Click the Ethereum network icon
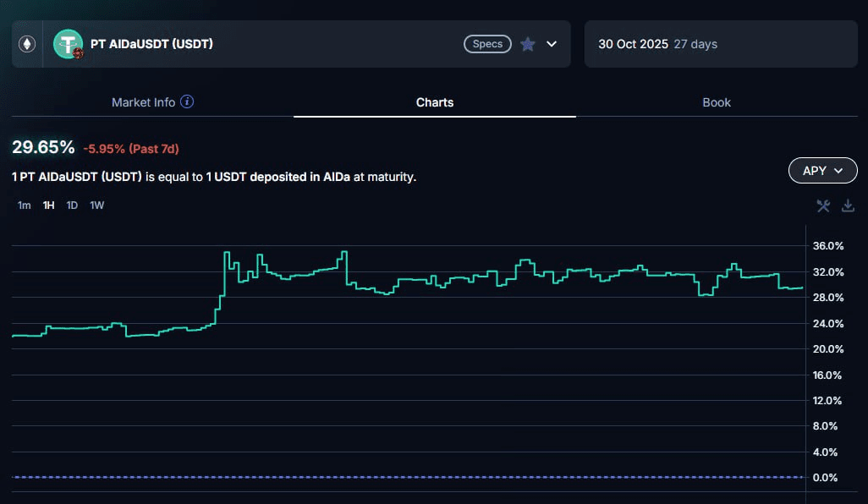 pyautogui.click(x=27, y=44)
